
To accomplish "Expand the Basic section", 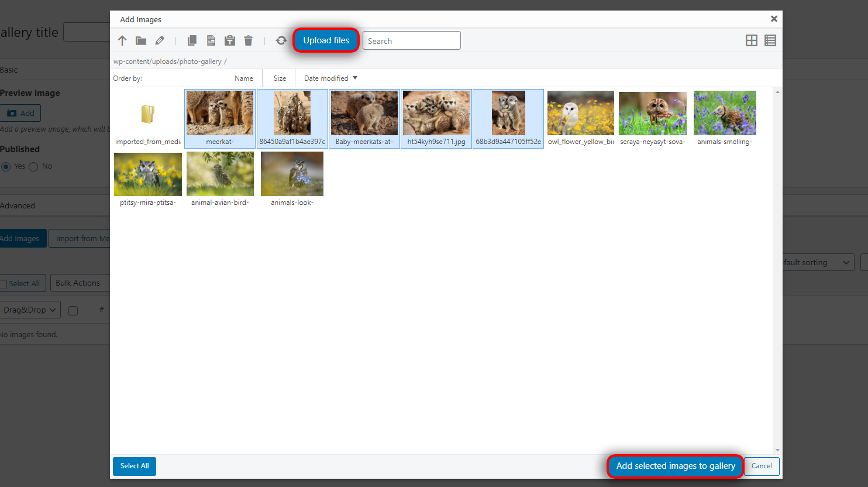I will [x=55, y=70].
